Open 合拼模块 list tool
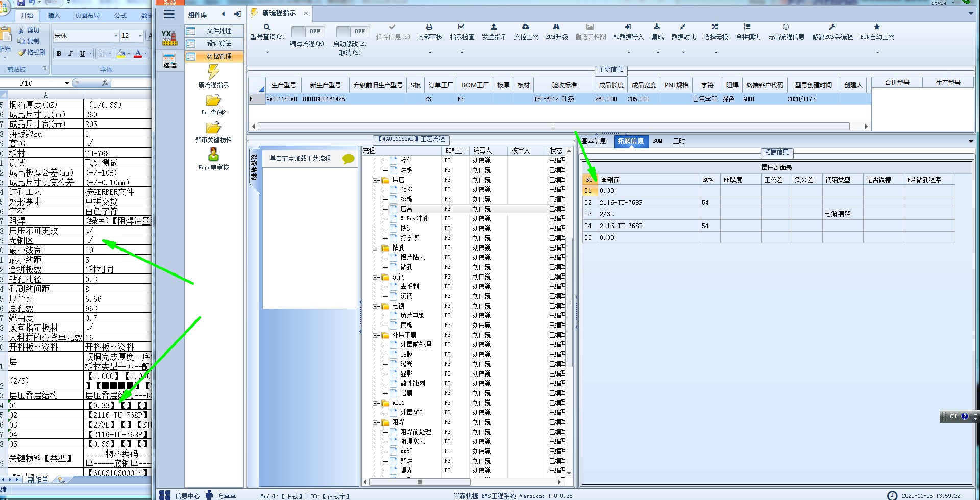 point(747,27)
